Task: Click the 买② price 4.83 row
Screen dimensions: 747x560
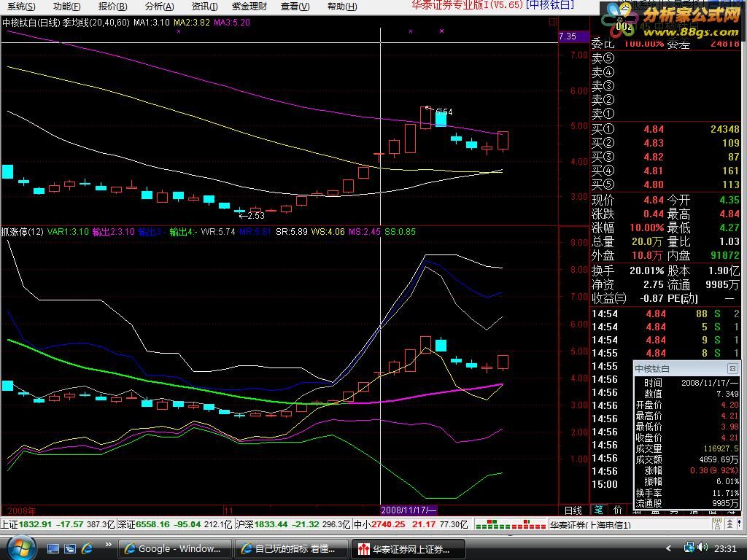Action: pyautogui.click(x=665, y=143)
